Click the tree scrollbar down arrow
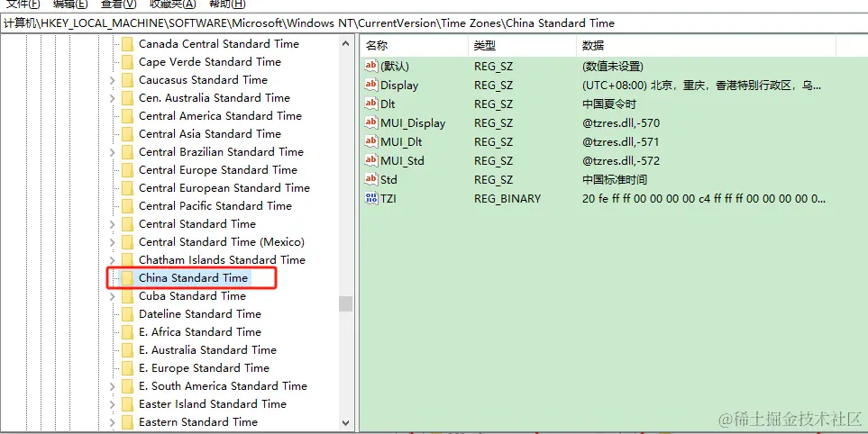This screenshot has width=868, height=434. pos(346,423)
